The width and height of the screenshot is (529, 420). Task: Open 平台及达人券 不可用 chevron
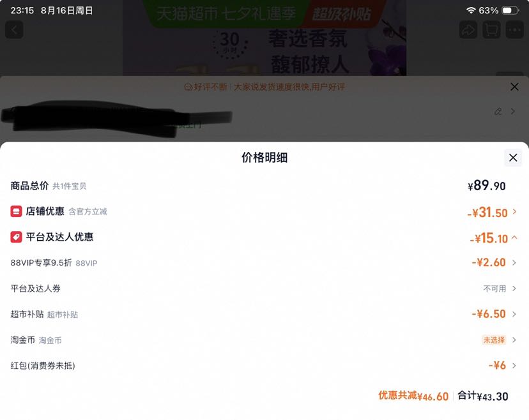514,289
